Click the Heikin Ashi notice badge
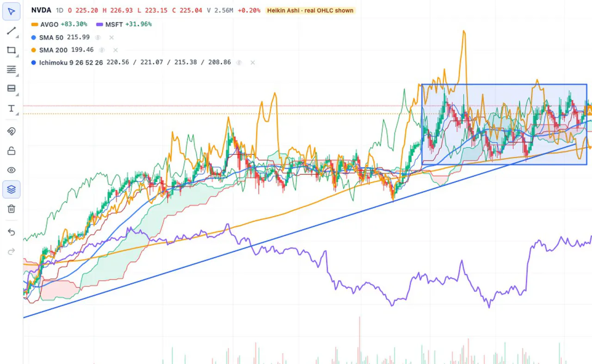Screen dimensions: 592x364 tap(311, 10)
